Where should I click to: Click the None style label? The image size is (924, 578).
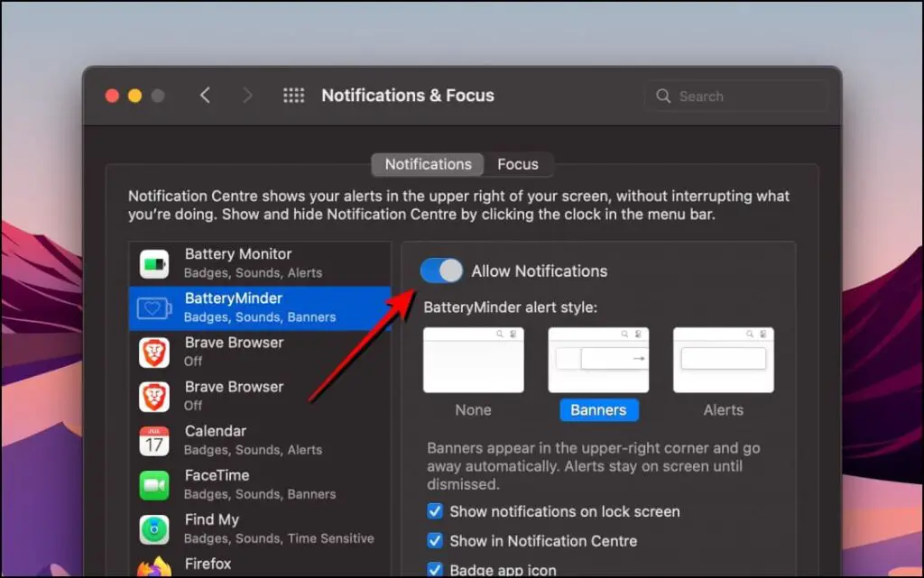(x=473, y=409)
